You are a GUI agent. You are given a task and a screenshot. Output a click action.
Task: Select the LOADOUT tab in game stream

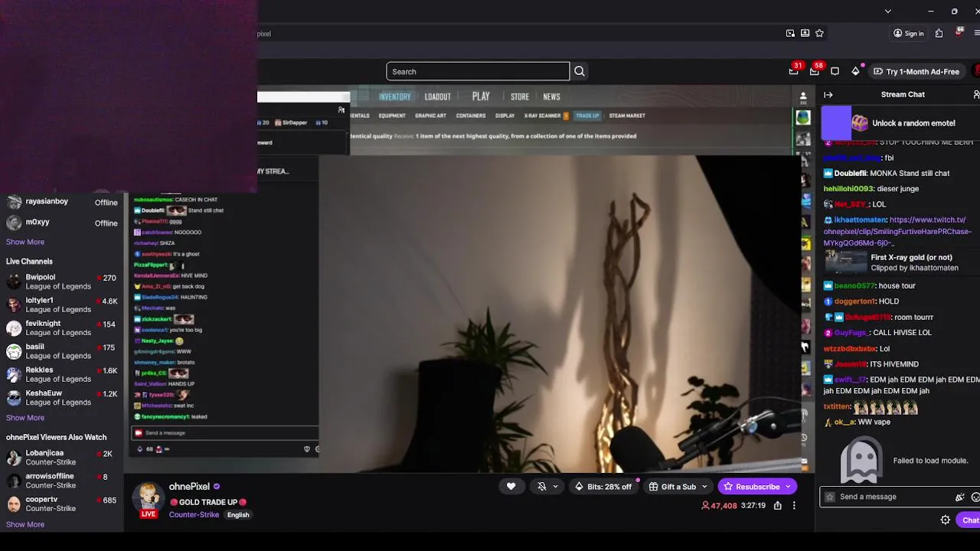pyautogui.click(x=438, y=97)
